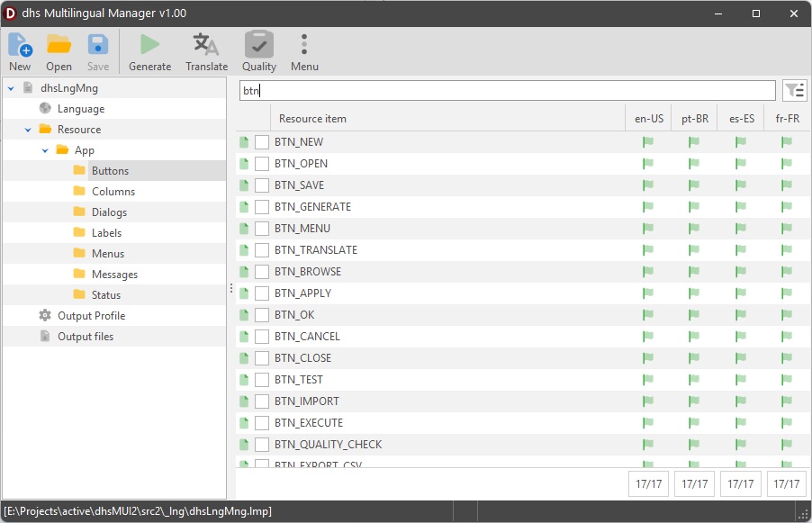This screenshot has height=523, width=812.
Task: Click the Language globe icon in the sidebar
Action: point(43,108)
